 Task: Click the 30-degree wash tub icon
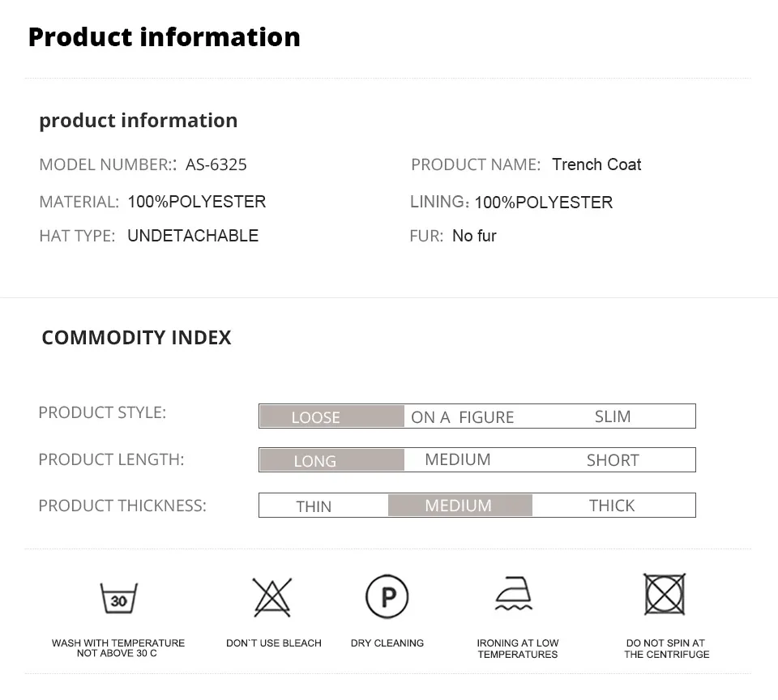(x=119, y=598)
